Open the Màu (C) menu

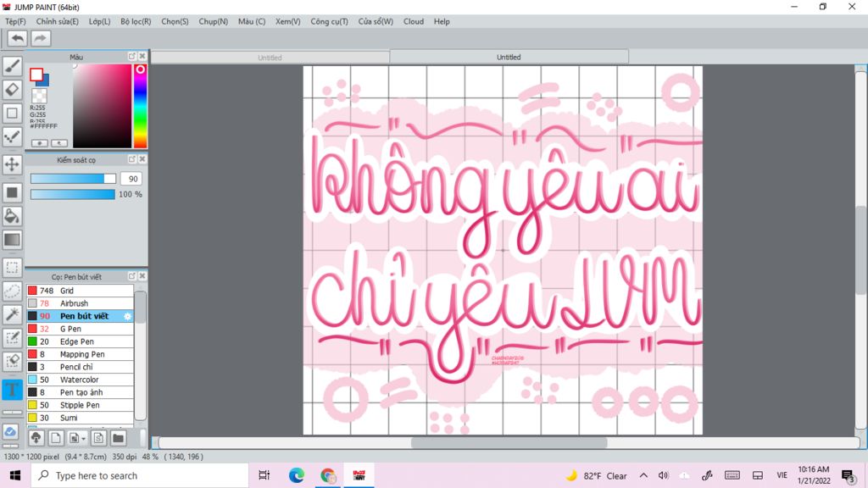pyautogui.click(x=252, y=21)
